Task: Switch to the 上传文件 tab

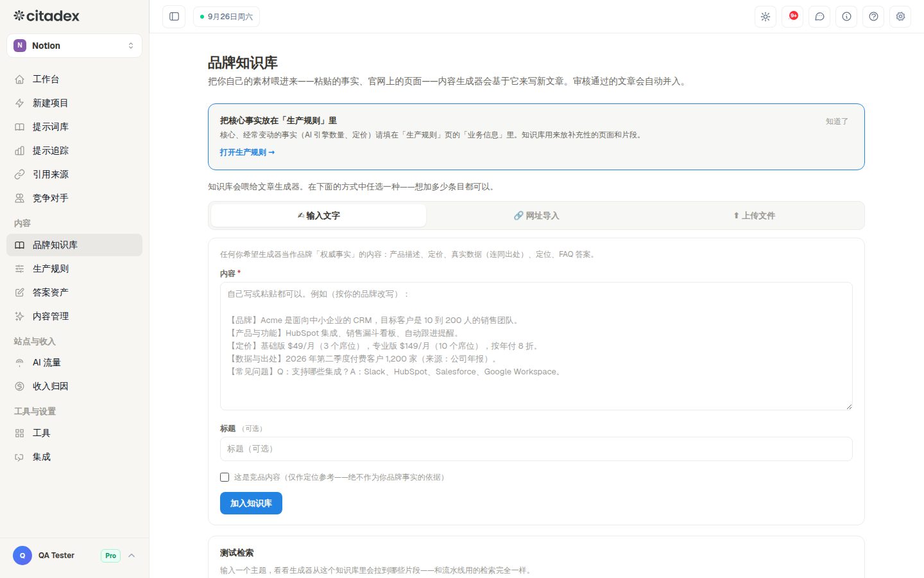Action: coord(754,216)
